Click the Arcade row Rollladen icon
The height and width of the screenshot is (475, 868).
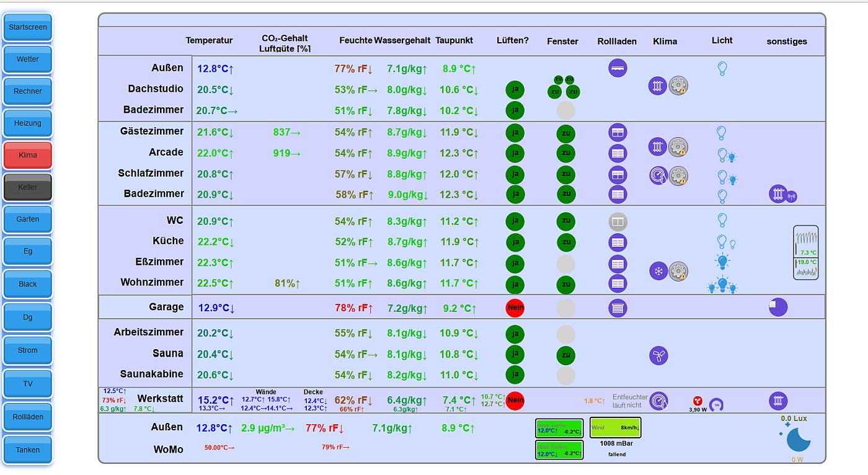coord(618,153)
